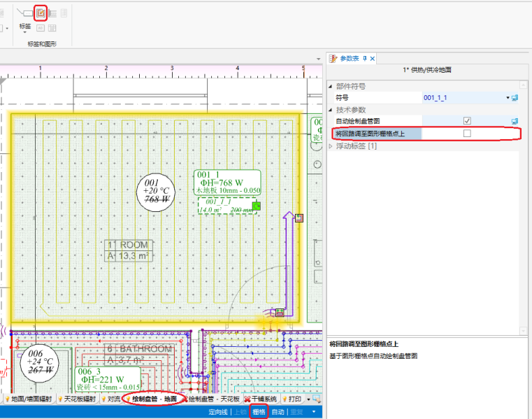Click parameter panel scrollbar up arrow
Screen dimensions: 532x419
(x=523, y=85)
